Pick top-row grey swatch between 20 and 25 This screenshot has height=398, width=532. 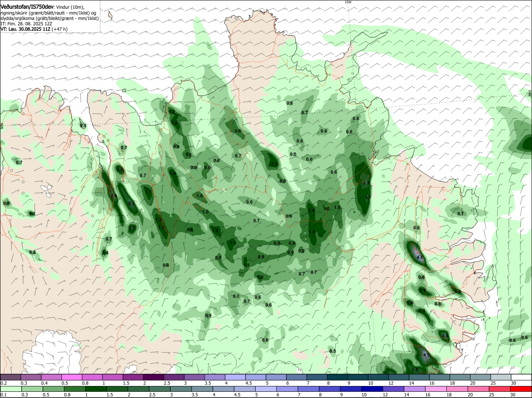[481, 377]
